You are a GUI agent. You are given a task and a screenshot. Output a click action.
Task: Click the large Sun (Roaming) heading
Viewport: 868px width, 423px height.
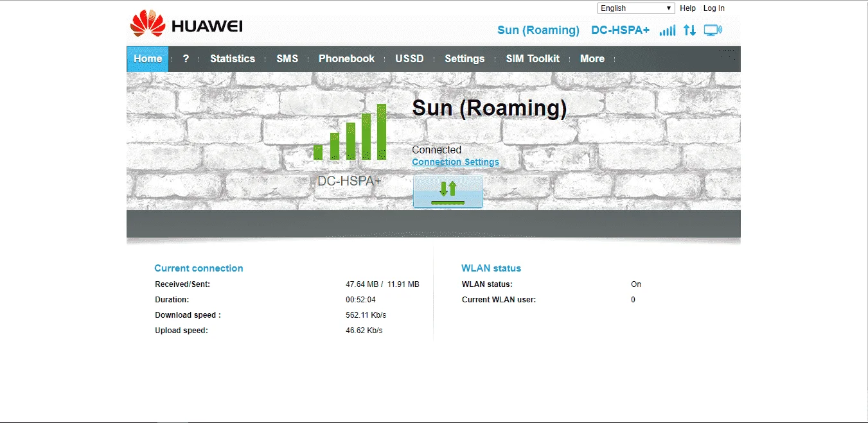click(x=490, y=108)
